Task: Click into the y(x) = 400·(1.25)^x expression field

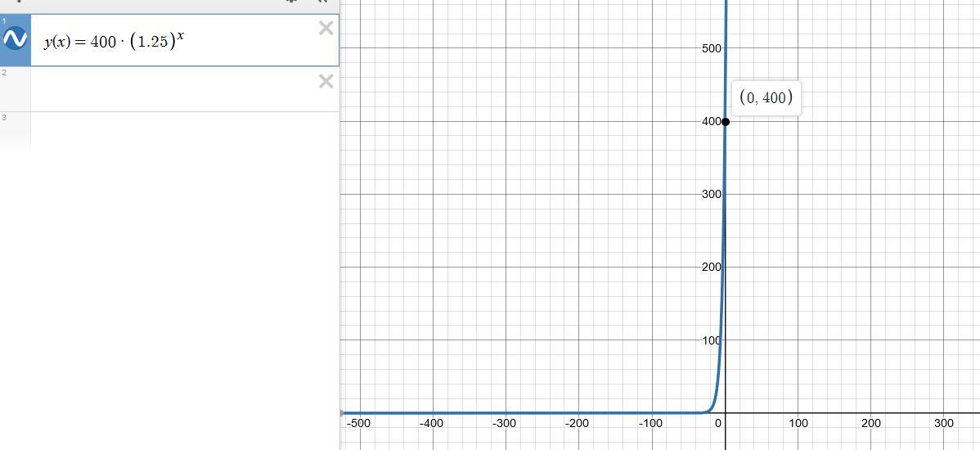Action: point(185,41)
